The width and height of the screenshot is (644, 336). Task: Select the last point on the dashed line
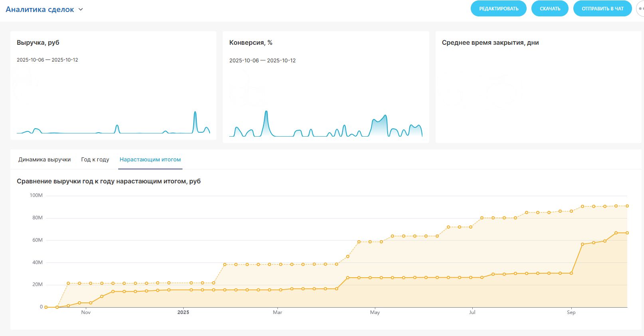point(627,206)
